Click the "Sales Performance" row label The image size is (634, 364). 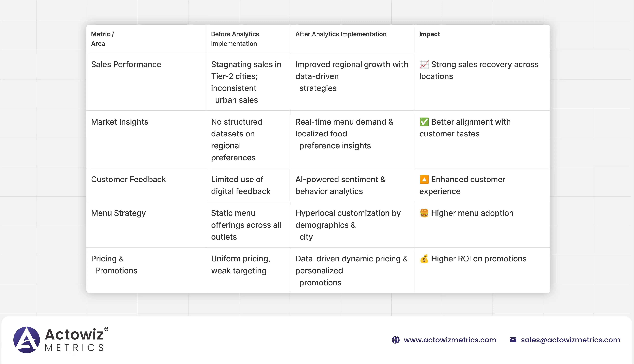point(126,65)
